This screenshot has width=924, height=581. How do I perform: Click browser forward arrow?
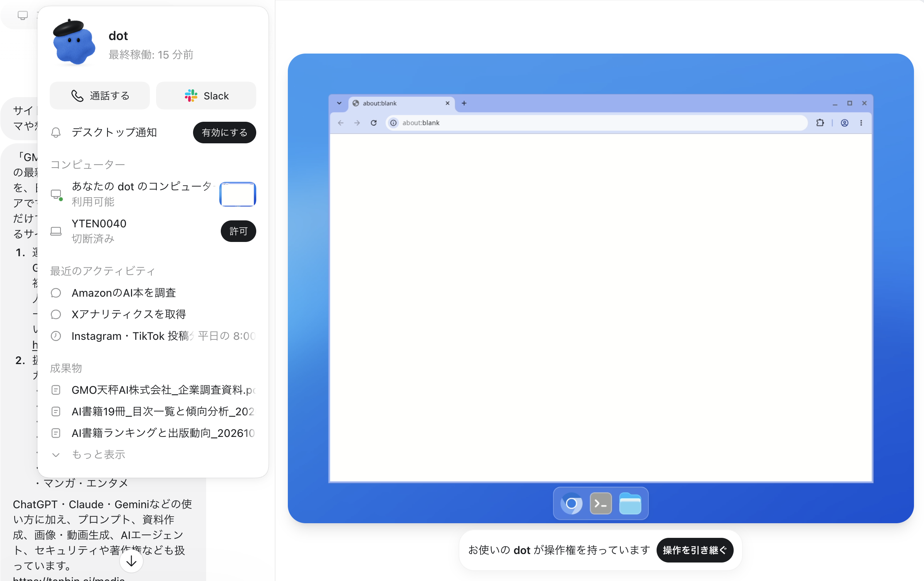click(357, 123)
